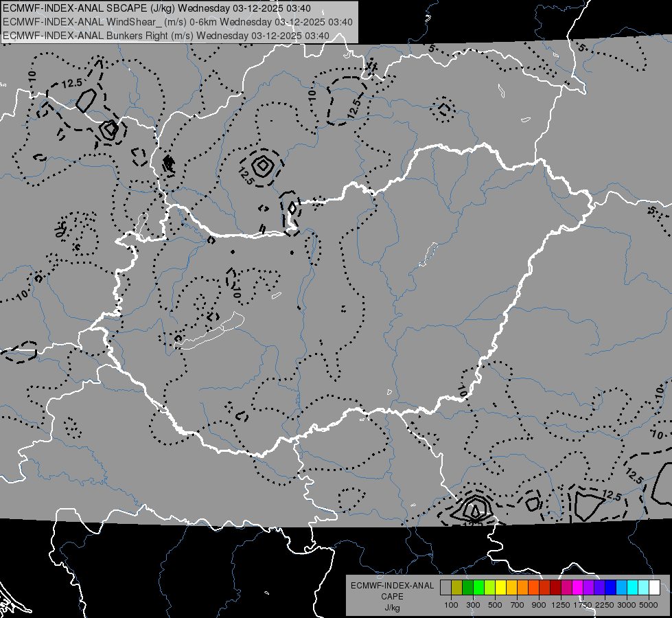
Task: Click the CAPE label in the legend
Action: coord(392,597)
